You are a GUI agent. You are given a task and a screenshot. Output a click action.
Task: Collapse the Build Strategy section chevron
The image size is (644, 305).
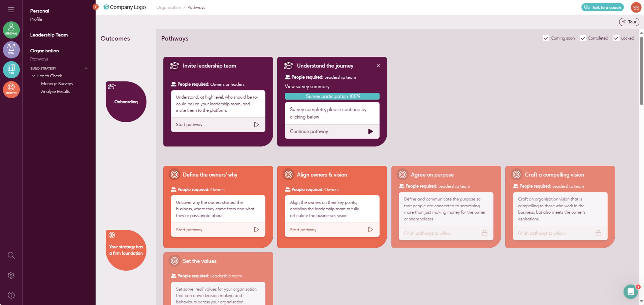click(86, 68)
